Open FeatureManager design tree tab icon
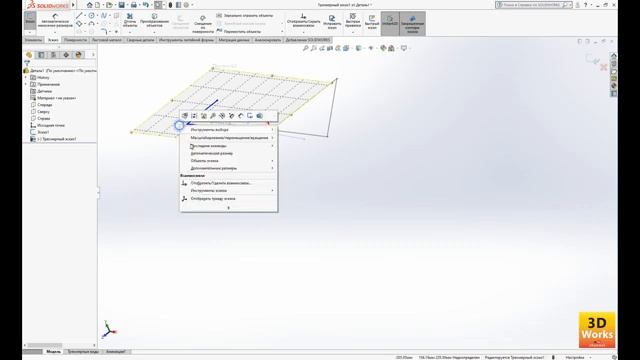The height and width of the screenshot is (360, 640). (x=29, y=55)
